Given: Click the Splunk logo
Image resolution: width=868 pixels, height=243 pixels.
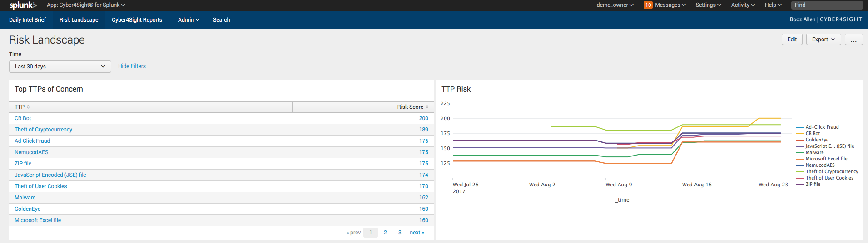Looking at the screenshot, I should point(23,5).
